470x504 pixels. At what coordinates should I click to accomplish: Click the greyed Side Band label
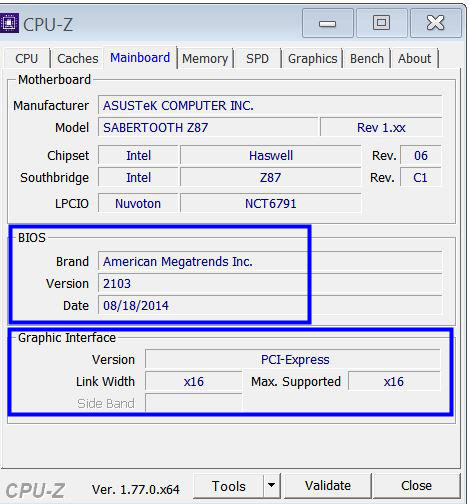point(106,403)
